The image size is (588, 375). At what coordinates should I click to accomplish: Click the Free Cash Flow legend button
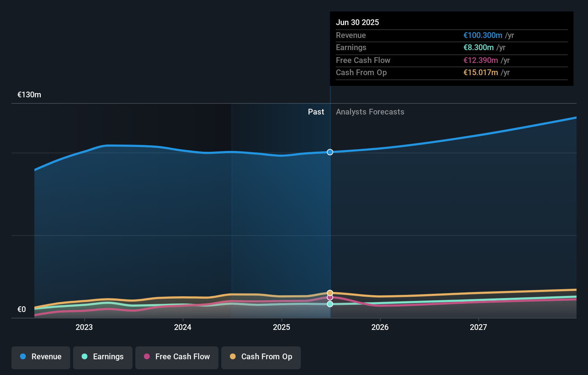click(x=177, y=357)
